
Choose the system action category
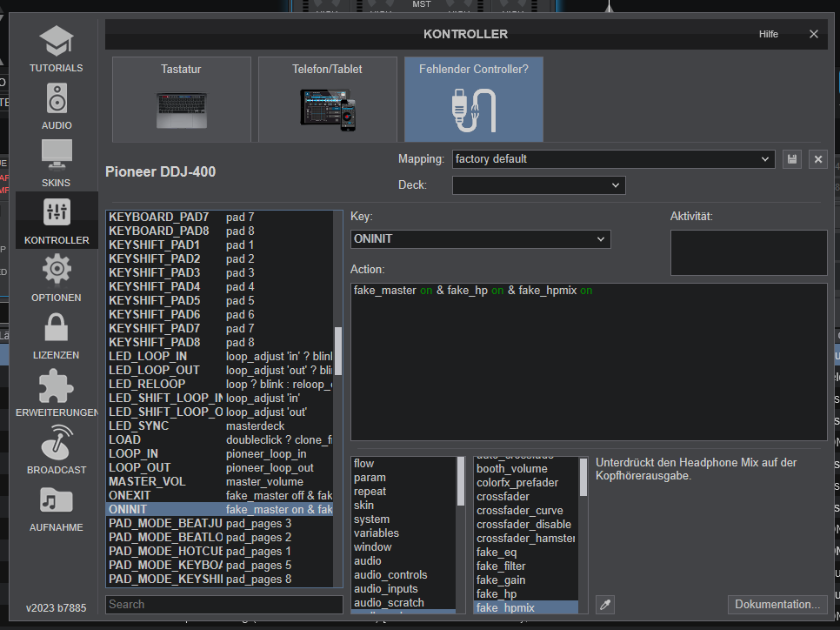click(x=403, y=519)
